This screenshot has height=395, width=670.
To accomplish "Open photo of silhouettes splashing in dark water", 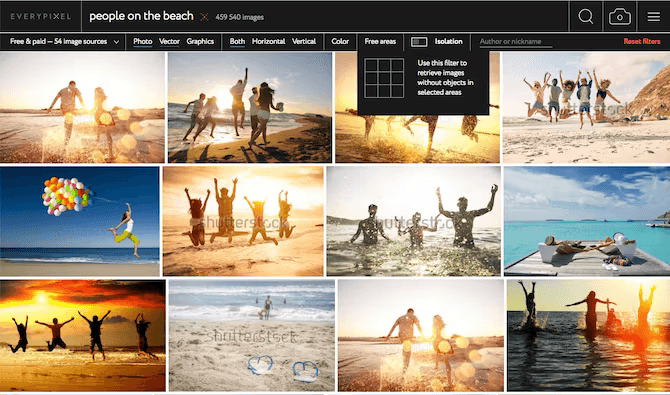I will point(588,336).
